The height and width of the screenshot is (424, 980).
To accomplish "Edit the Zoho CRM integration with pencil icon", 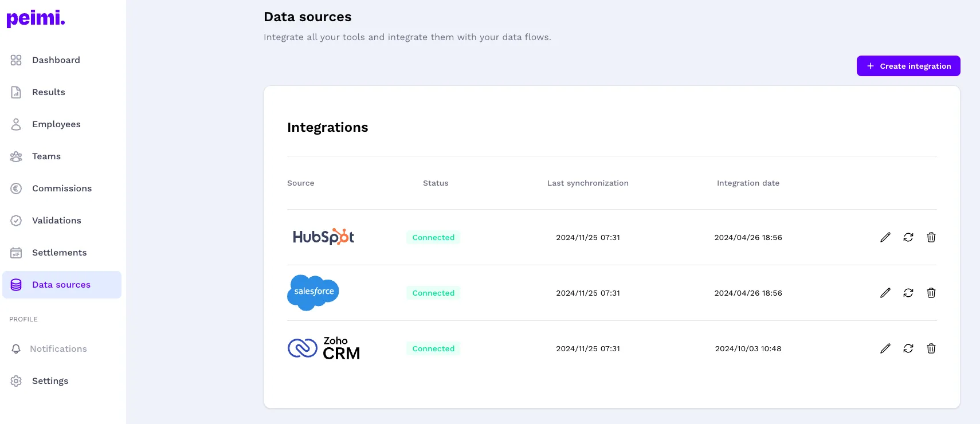I will [885, 348].
